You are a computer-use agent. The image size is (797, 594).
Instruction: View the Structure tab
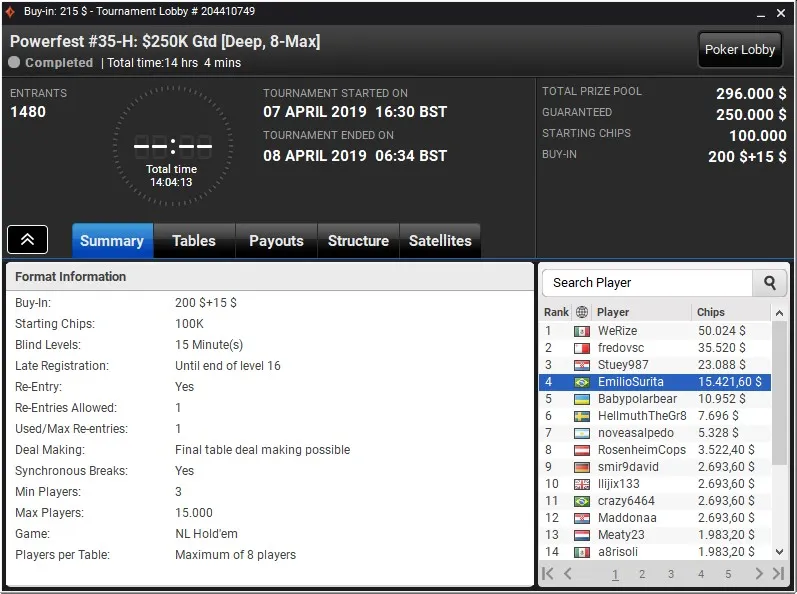[358, 241]
